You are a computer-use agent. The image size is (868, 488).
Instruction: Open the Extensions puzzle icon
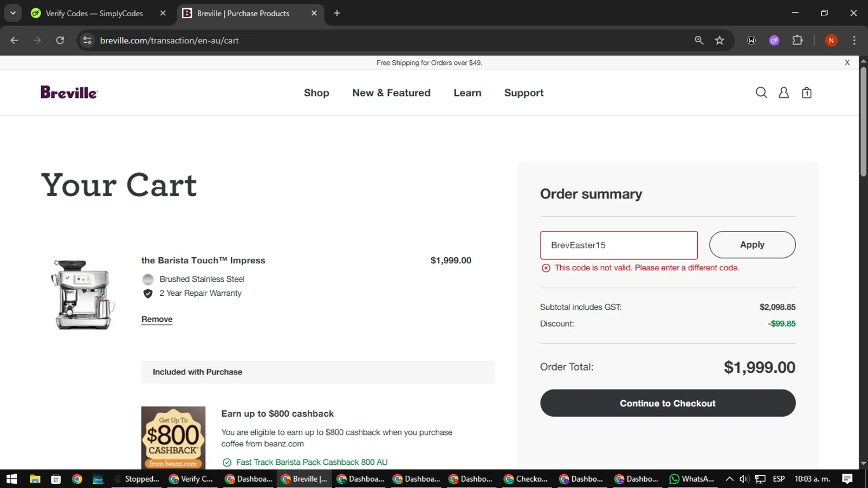click(797, 41)
